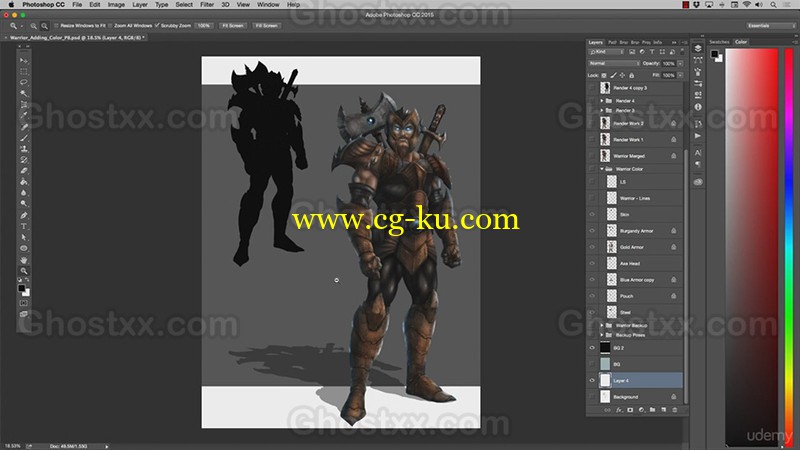Hide the Layer 4 layer

(x=592, y=381)
